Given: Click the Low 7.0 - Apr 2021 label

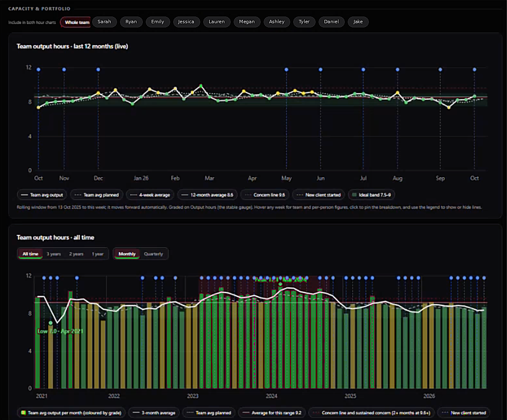Looking at the screenshot, I should point(60,331).
